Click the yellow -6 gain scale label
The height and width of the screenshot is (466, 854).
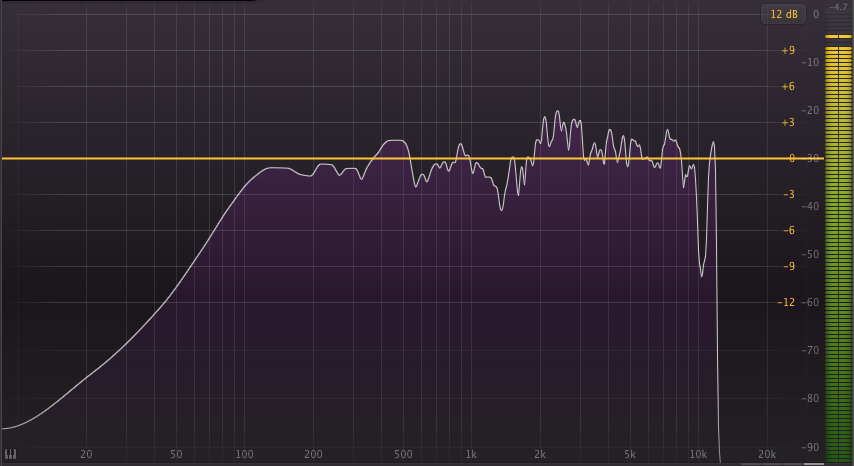(789, 230)
